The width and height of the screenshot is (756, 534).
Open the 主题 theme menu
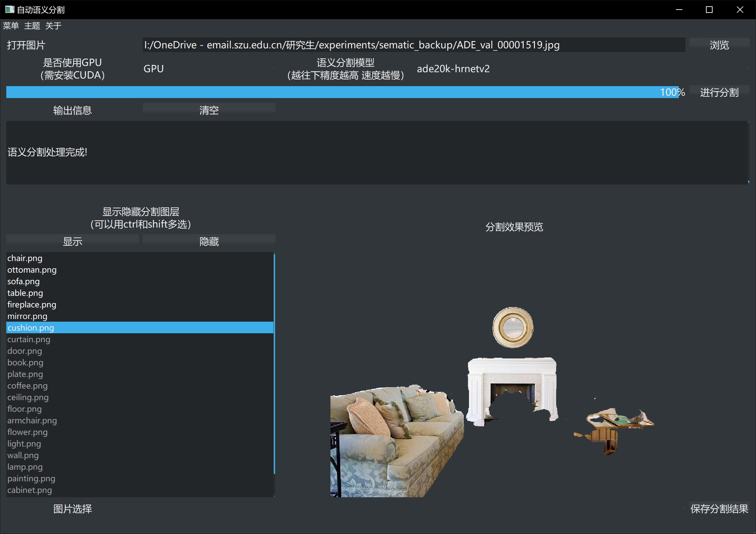pos(32,26)
